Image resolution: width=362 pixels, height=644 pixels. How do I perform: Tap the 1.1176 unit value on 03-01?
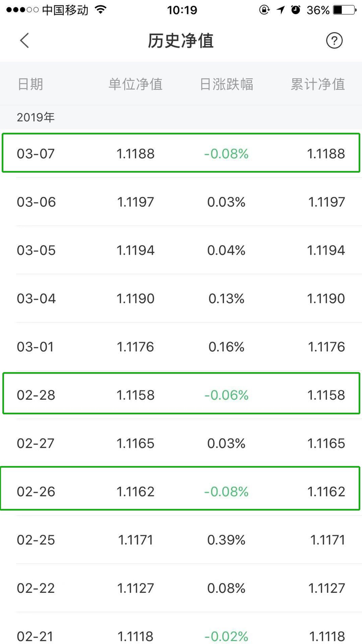coord(135,347)
